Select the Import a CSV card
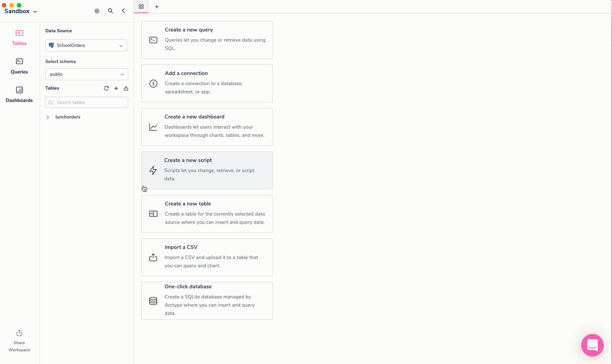Image resolution: width=612 pixels, height=364 pixels. tap(207, 257)
